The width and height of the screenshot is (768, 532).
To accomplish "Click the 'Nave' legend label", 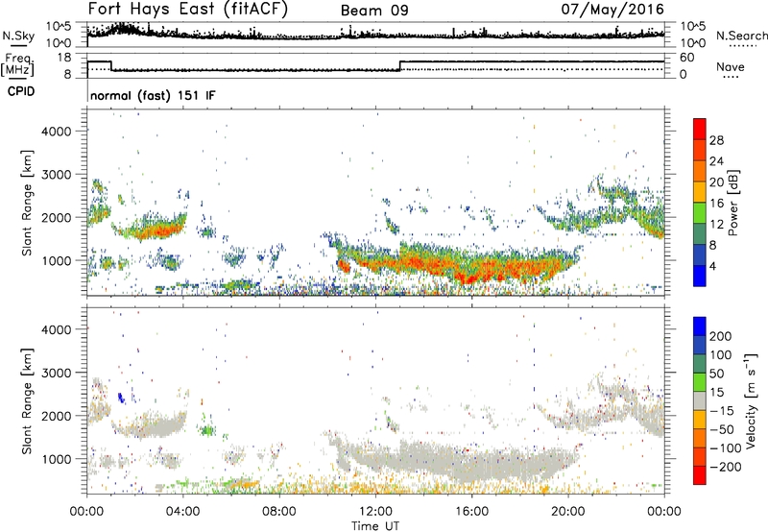I will pos(731,66).
